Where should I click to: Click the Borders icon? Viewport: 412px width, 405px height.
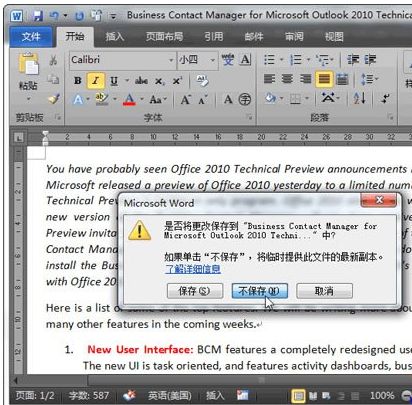click(295, 99)
